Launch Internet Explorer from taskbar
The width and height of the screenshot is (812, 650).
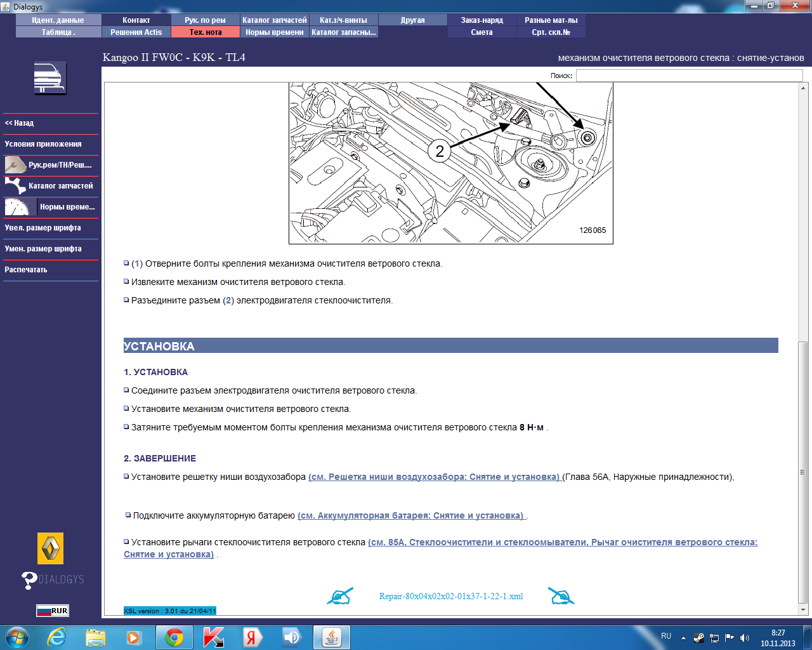(56, 637)
